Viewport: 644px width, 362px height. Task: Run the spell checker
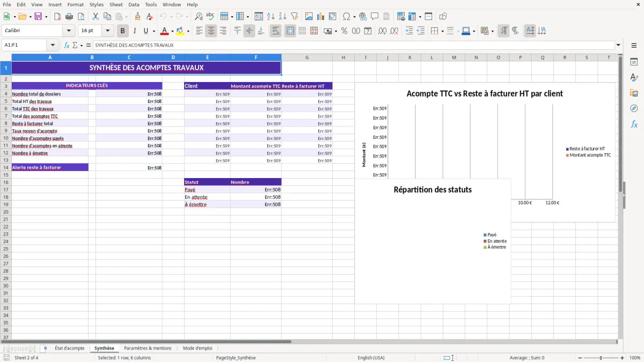(210, 17)
